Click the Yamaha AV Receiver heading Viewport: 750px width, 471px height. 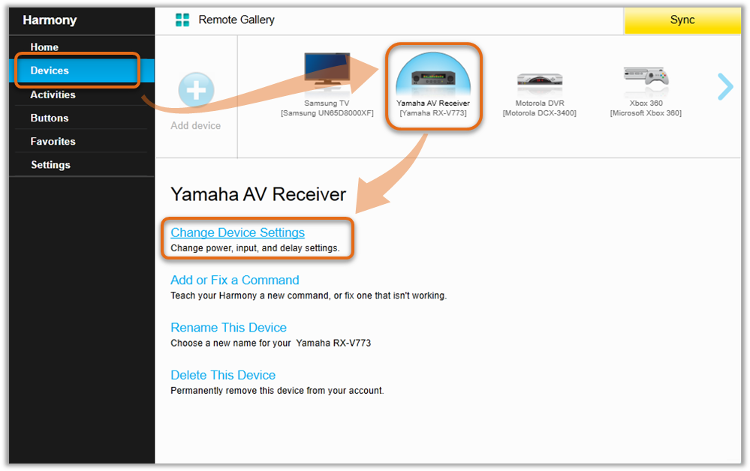[x=258, y=194]
